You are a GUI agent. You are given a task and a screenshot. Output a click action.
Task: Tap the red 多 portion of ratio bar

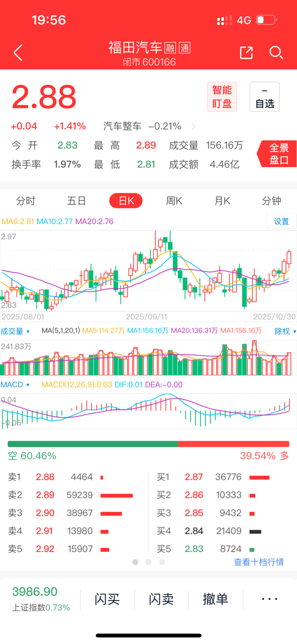234,444
